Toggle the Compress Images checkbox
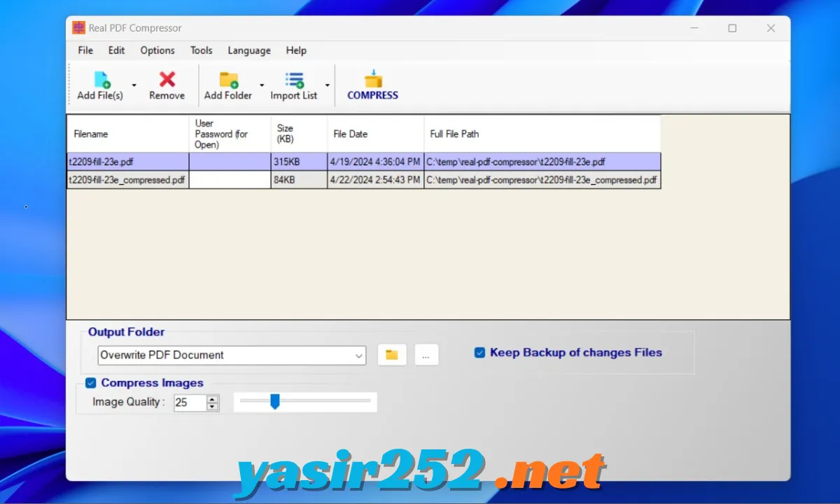 pyautogui.click(x=90, y=383)
